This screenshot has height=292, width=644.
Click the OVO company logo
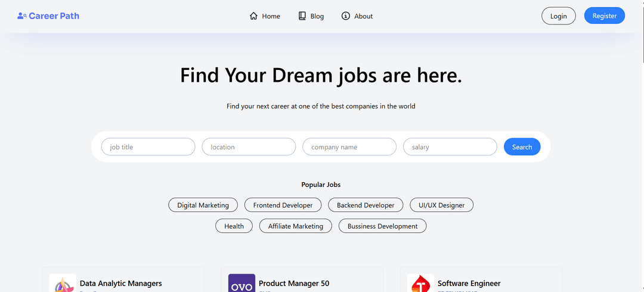click(241, 284)
